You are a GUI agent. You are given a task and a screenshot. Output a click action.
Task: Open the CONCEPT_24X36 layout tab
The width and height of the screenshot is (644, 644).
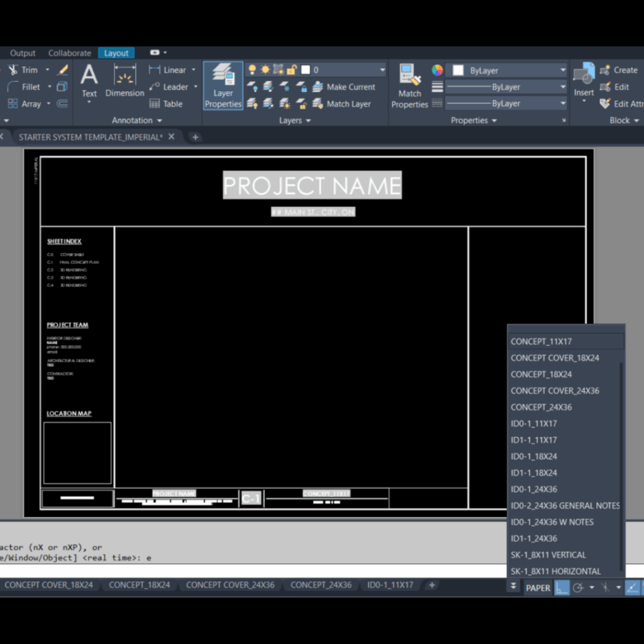(321, 585)
